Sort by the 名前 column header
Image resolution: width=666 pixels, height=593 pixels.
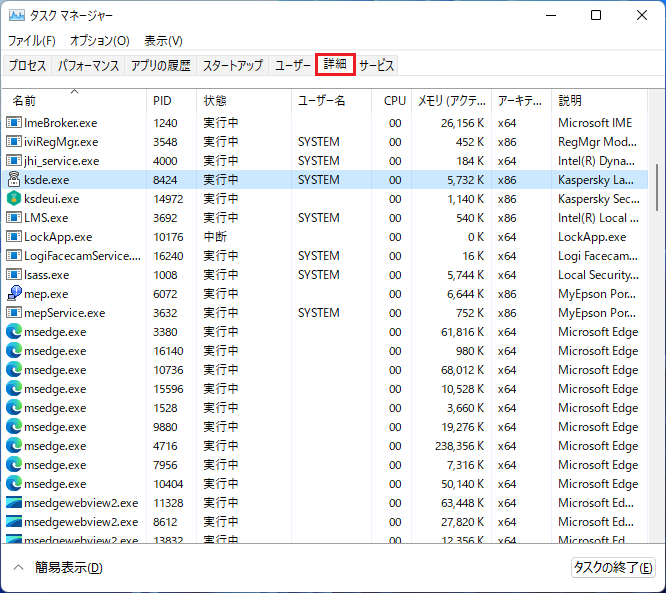pyautogui.click(x=74, y=101)
